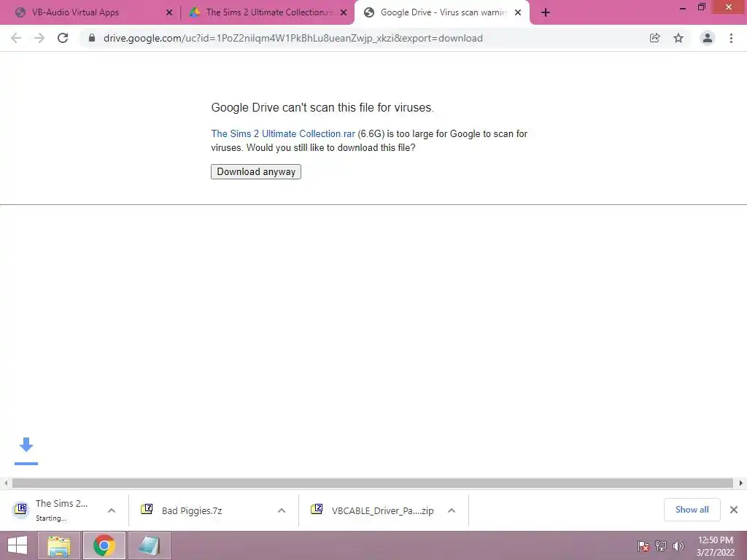Expand options for Bad Piggies.7z download

[x=282, y=510]
